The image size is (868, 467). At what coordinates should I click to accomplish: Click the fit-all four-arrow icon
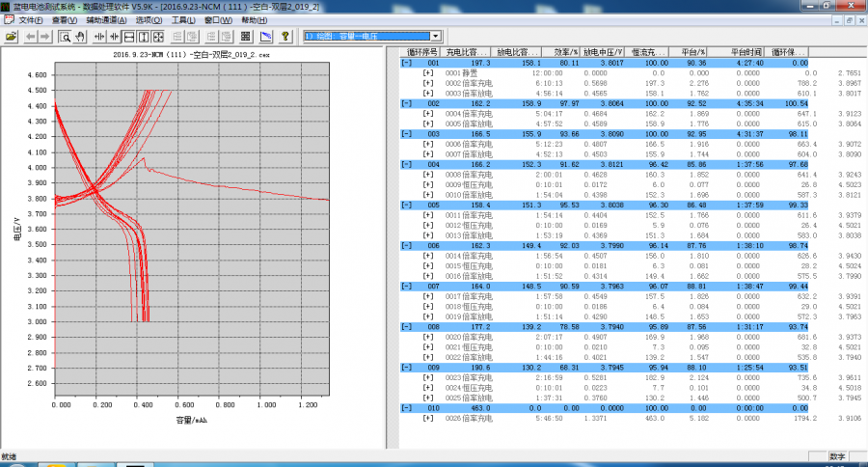pos(158,37)
